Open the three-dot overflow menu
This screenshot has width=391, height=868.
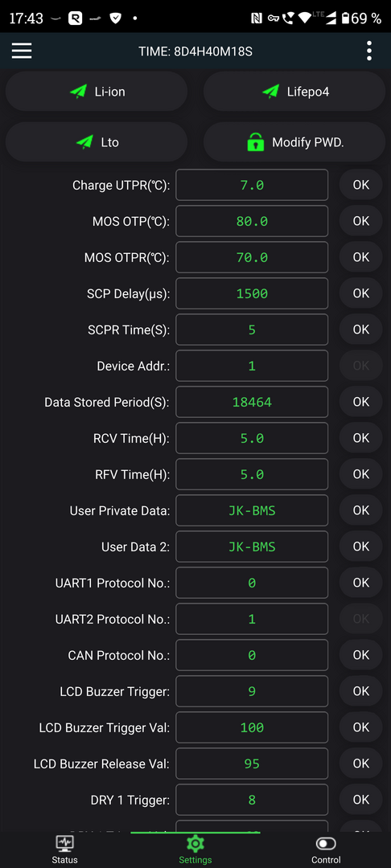pos(368,51)
